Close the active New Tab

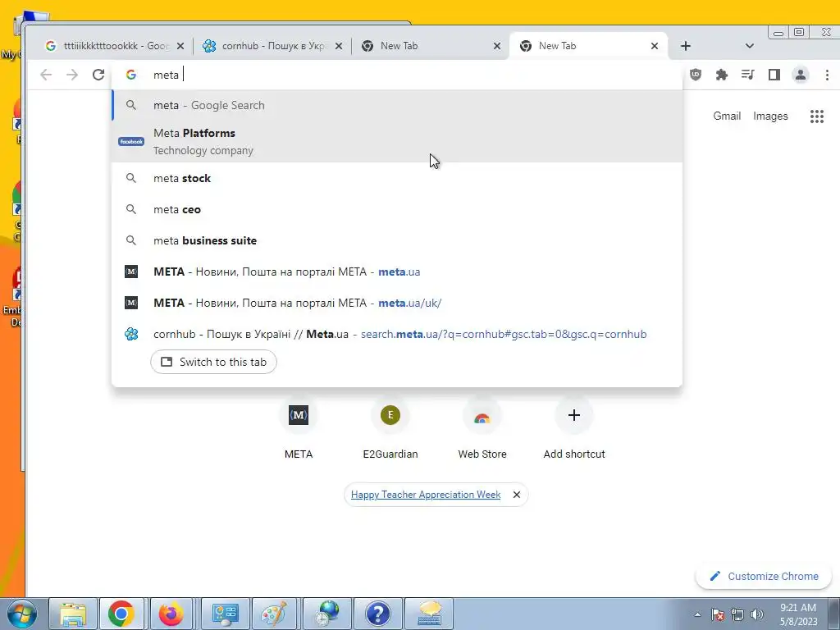tap(654, 46)
